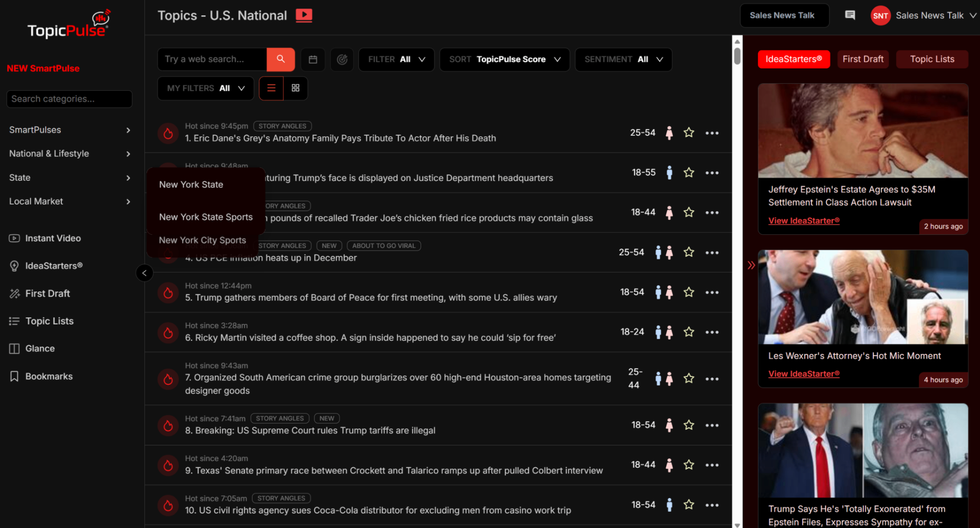The image size is (980, 528).
Task: Open more options for Trader Joe's recall story
Action: (712, 213)
